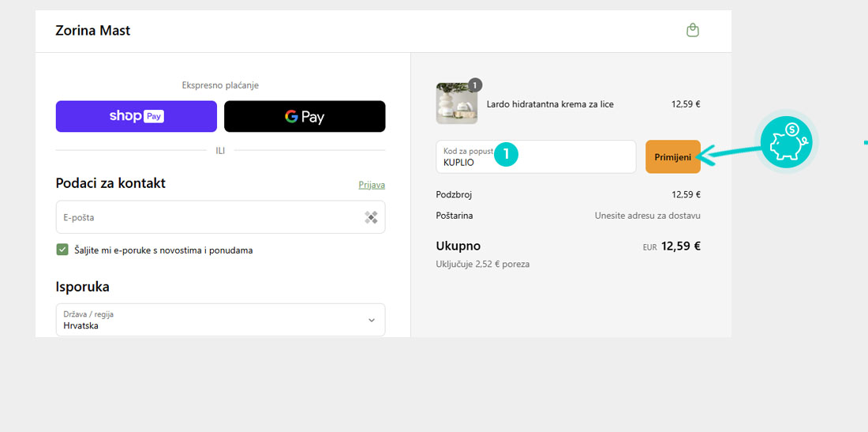Uncheck the newsletter e-poruke checkbox
Image resolution: width=868 pixels, height=432 pixels.
62,250
